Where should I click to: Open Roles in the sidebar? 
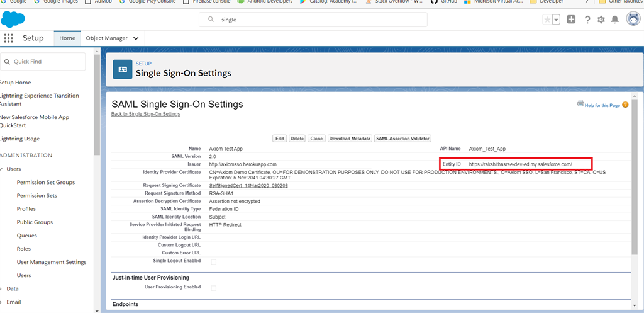24,249
